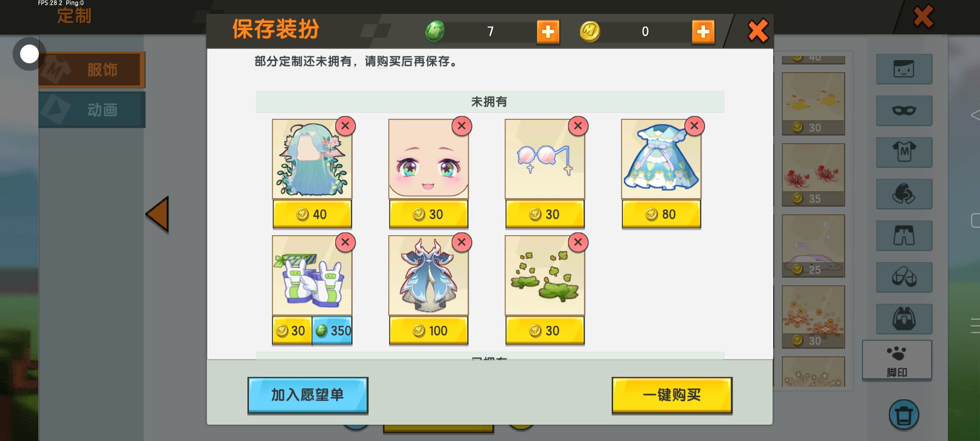Click the 加入愿望单 wishlist button
Viewport: 980px width, 441px height.
pyautogui.click(x=308, y=395)
